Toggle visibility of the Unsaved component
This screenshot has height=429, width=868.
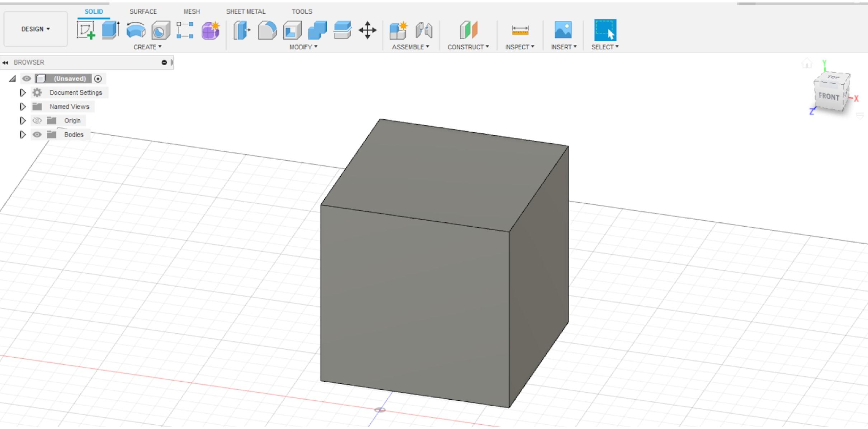pos(26,79)
